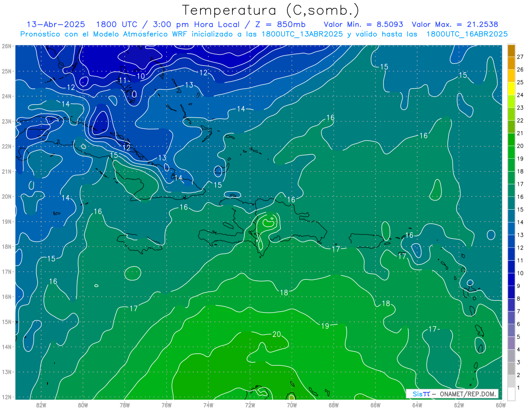Viewport: 532px width, 411px height.
Task: Select the 13-Abr-2025 date text
Action: [x=56, y=24]
